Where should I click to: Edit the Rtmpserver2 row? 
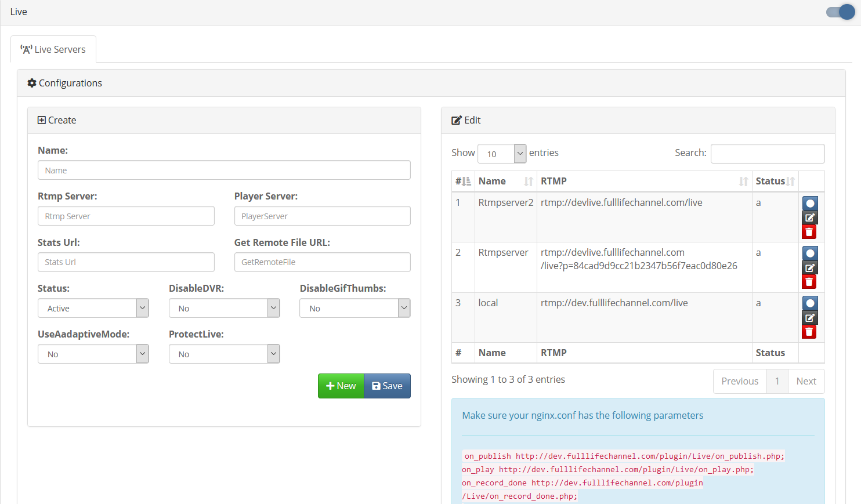(x=810, y=218)
